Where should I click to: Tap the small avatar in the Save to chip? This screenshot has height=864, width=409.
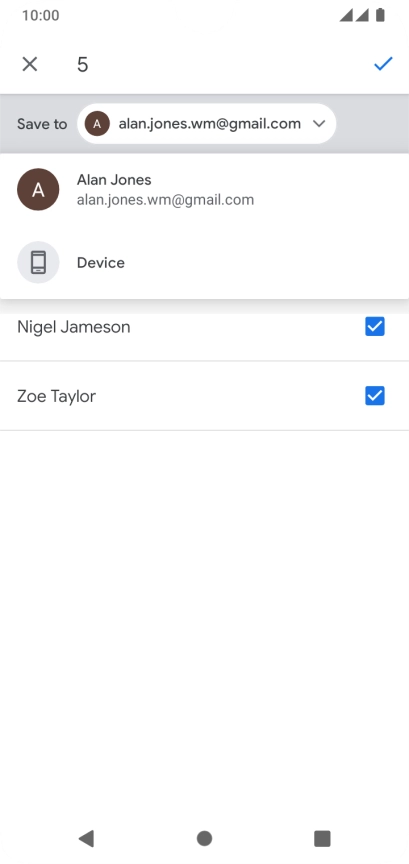(97, 124)
